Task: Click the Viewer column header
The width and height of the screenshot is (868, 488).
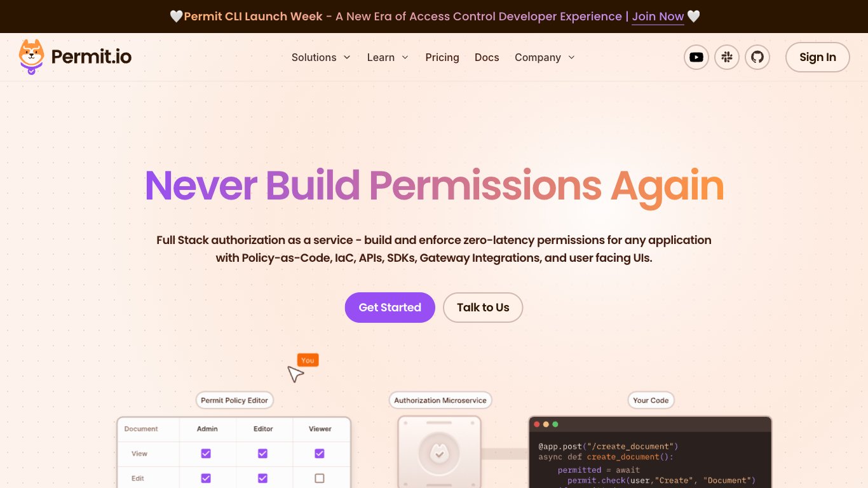Action: point(320,429)
